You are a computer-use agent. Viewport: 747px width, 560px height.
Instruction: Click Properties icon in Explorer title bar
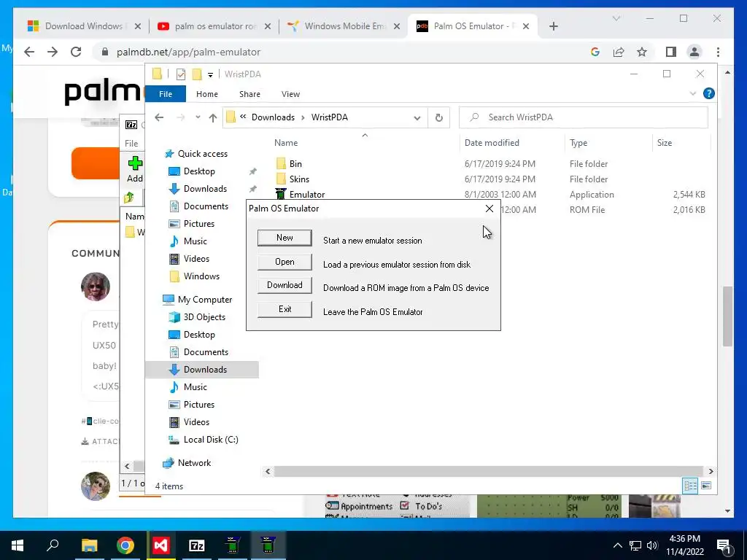click(x=181, y=74)
